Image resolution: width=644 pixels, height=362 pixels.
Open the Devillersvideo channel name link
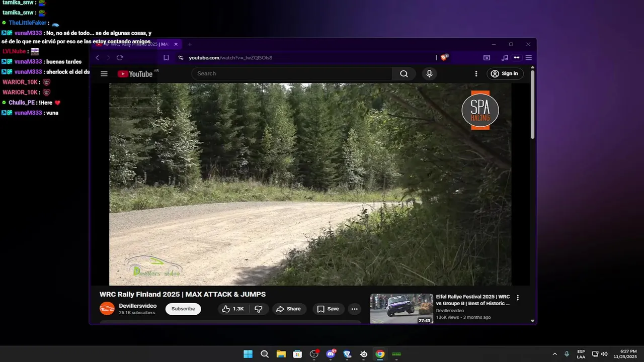(137, 306)
